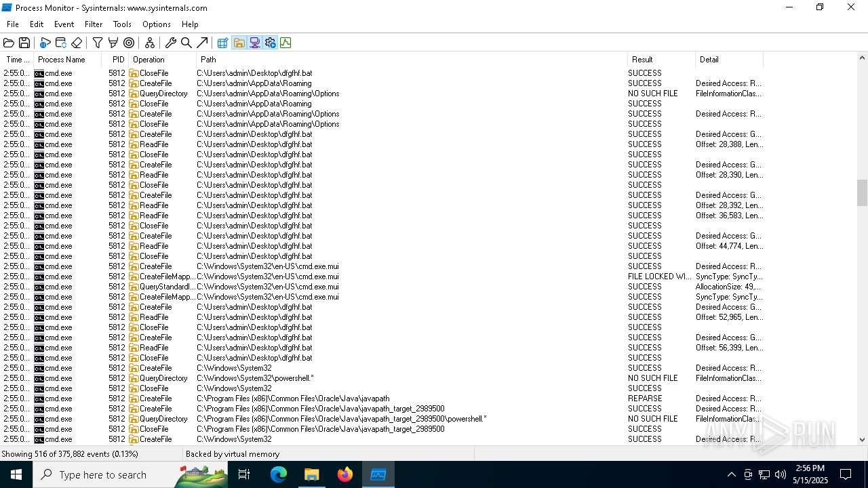The height and width of the screenshot is (488, 868).
Task: Show hidden tray icons chevron
Action: tap(731, 474)
